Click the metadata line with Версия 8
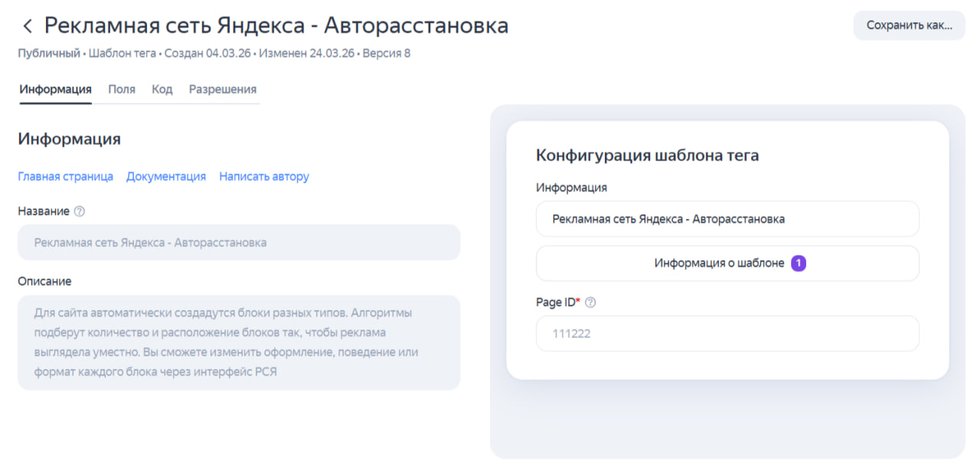The image size is (980, 466). click(214, 54)
